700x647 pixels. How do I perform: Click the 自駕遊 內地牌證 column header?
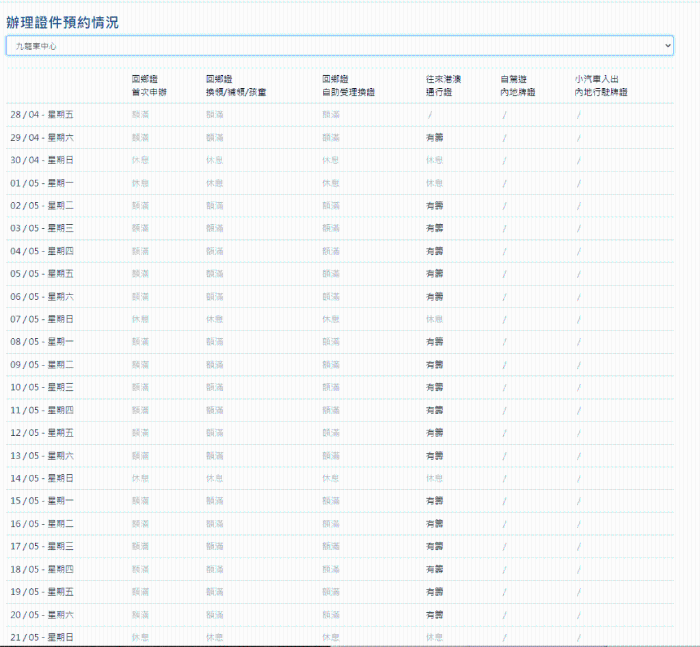tap(518, 85)
